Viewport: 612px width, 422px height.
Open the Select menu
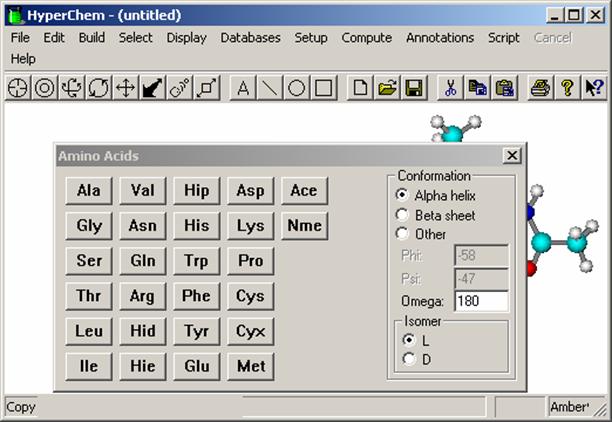[135, 38]
